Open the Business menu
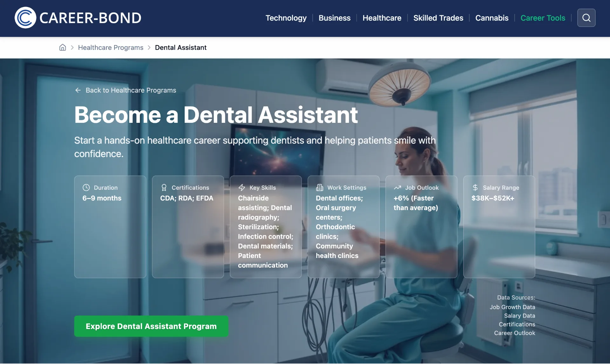This screenshot has width=610, height=364. click(335, 18)
